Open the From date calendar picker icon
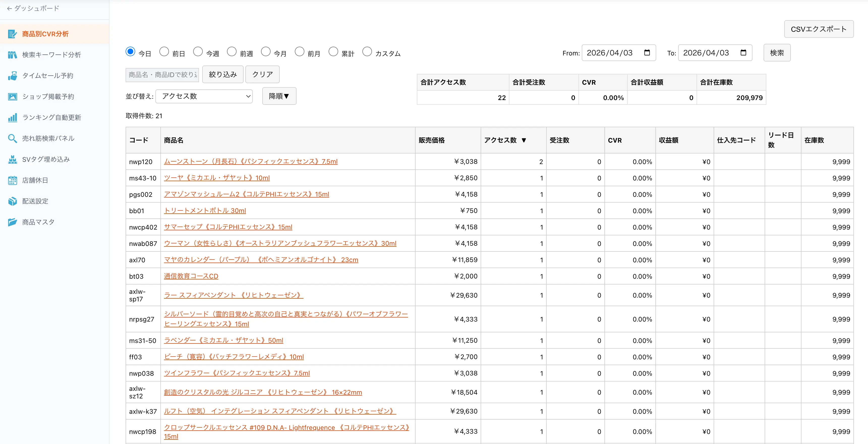 click(x=647, y=53)
